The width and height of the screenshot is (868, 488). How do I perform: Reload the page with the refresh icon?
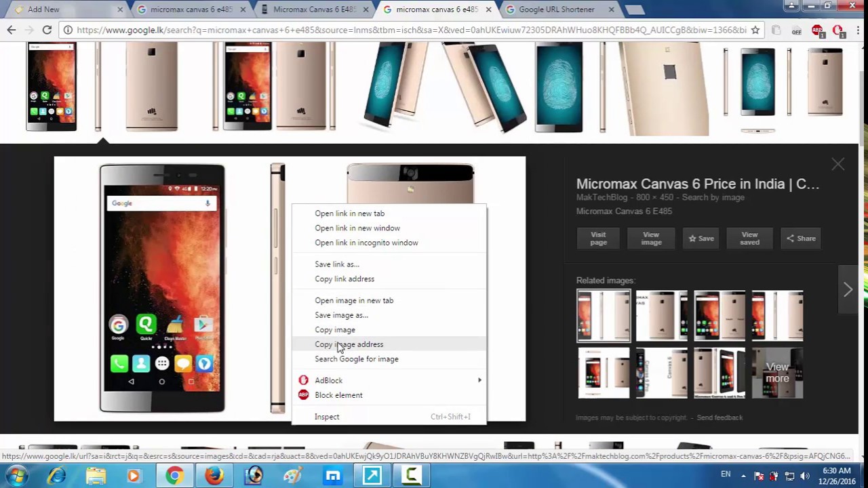47,30
